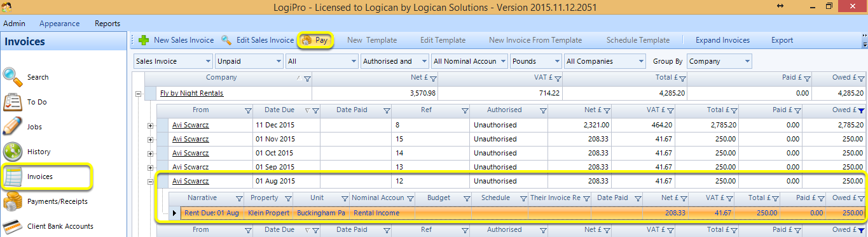Click Expand Invoices in the toolbar
This screenshot has height=237, width=868.
click(722, 40)
